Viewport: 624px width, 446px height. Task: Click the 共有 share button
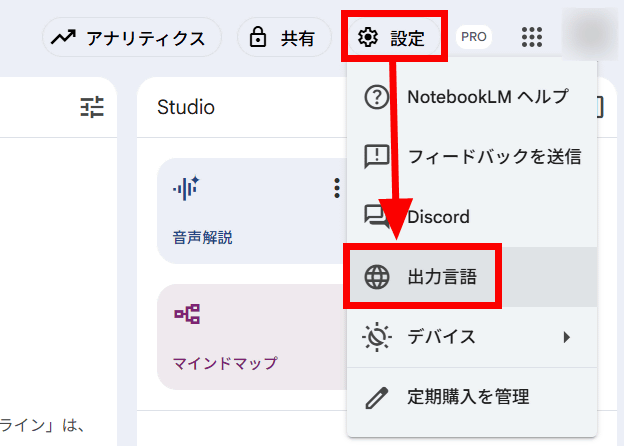(284, 37)
